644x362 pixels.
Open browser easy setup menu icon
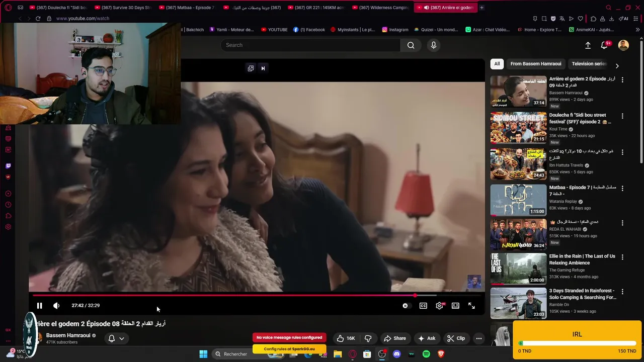point(636,19)
